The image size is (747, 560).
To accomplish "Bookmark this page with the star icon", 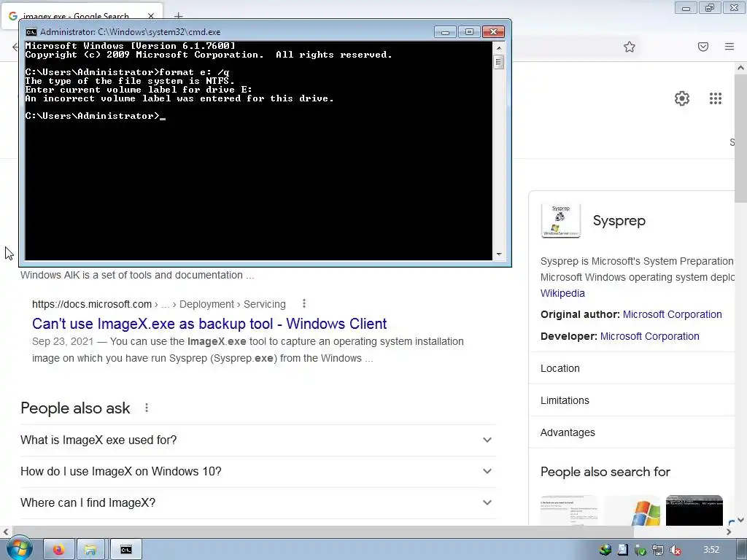I will pos(630,47).
